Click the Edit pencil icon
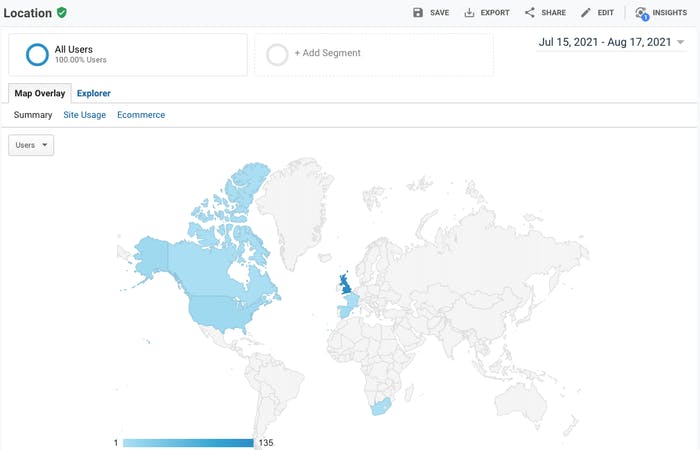This screenshot has width=700, height=450. point(585,12)
